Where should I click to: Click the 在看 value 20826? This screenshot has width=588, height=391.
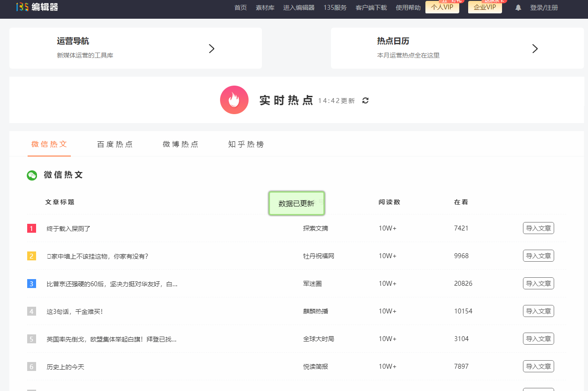(463, 284)
